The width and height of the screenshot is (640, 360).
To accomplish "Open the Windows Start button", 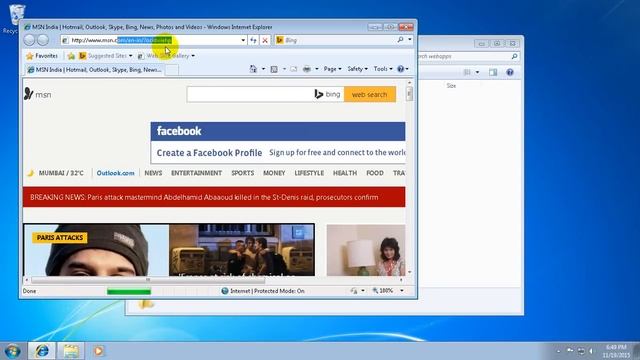I will point(12,351).
